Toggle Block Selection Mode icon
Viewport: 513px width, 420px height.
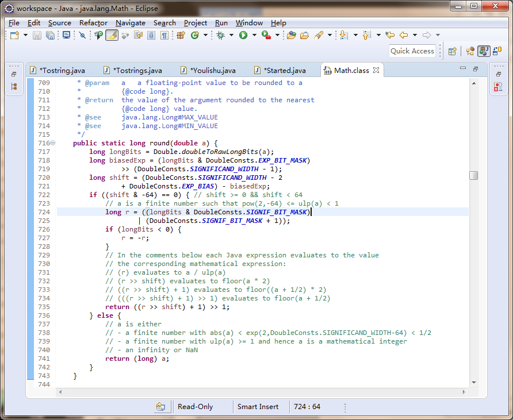tap(151, 35)
